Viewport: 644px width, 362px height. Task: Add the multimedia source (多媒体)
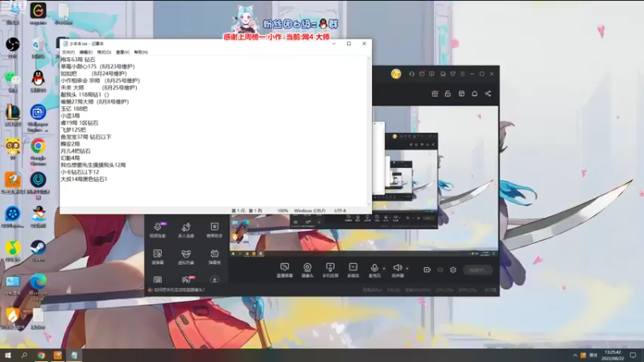pyautogui.click(x=353, y=270)
